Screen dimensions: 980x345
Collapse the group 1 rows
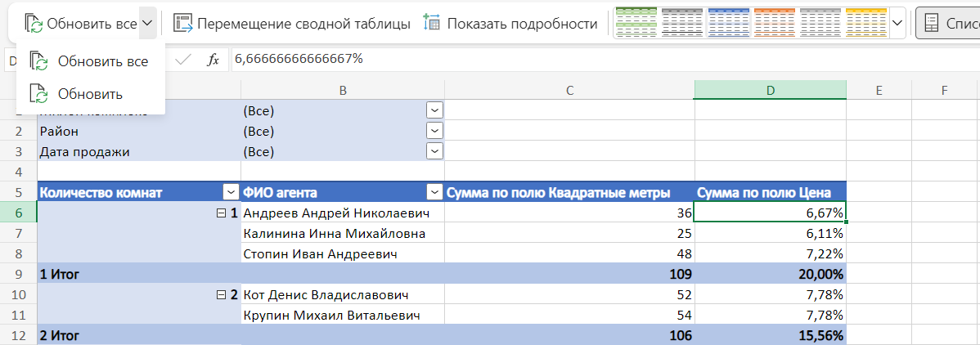(x=219, y=213)
